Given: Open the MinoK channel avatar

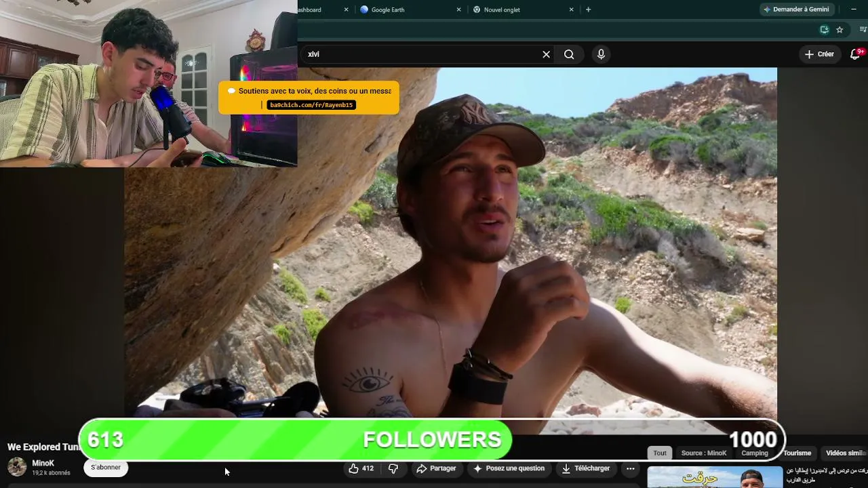Looking at the screenshot, I should 17,467.
